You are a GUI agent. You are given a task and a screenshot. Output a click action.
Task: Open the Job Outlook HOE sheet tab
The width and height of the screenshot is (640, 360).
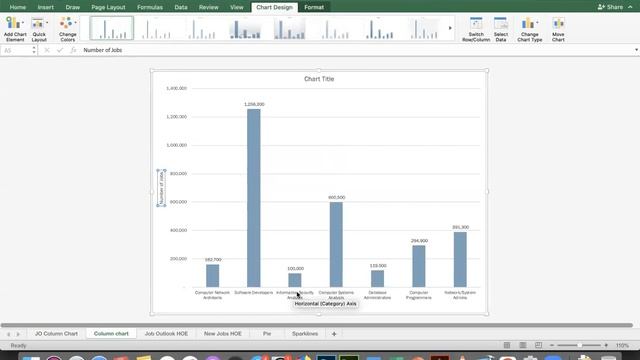pyautogui.click(x=166, y=334)
